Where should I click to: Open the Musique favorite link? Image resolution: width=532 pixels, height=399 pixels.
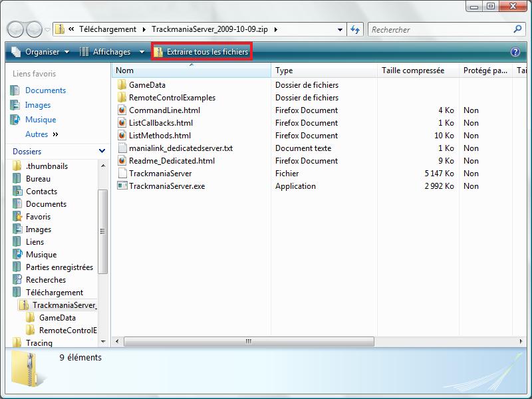point(41,120)
